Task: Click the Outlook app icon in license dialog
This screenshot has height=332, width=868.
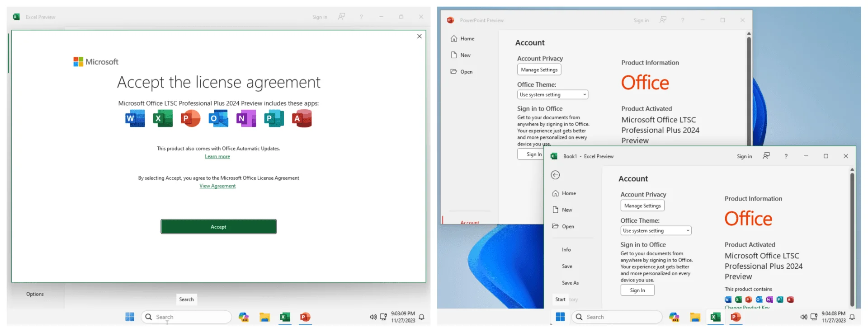Action: point(218,118)
